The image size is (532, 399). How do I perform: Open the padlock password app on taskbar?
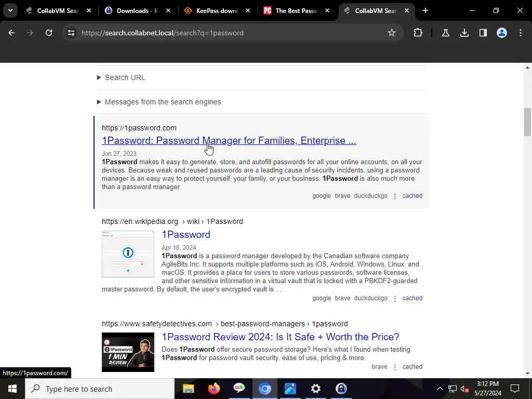pos(341,389)
